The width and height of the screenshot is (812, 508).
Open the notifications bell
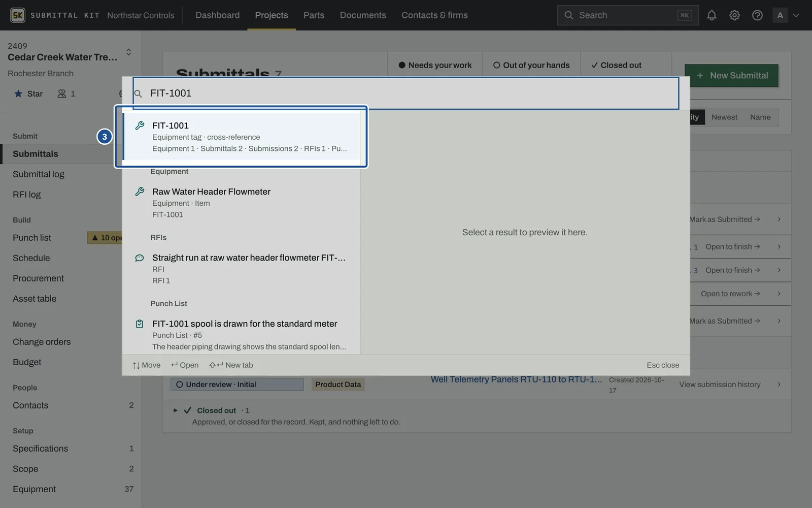click(x=712, y=15)
